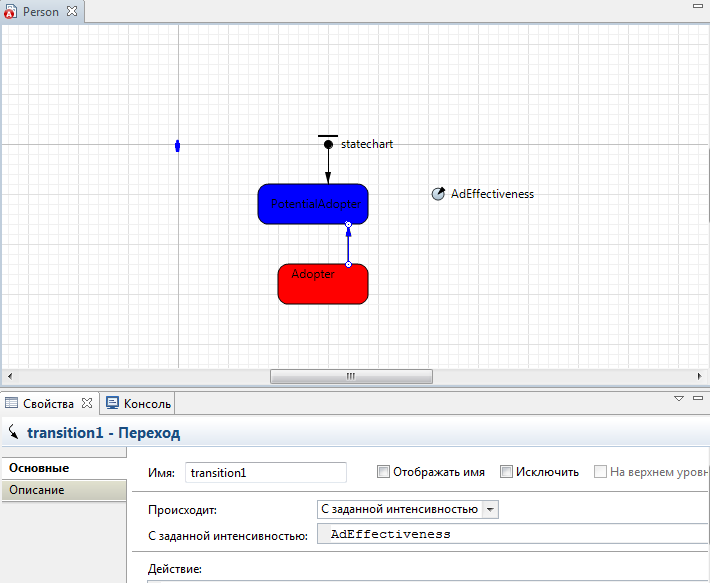Viewport: 710px width, 583px height.
Task: Click the Консоль monitor icon
Action: coord(112,403)
